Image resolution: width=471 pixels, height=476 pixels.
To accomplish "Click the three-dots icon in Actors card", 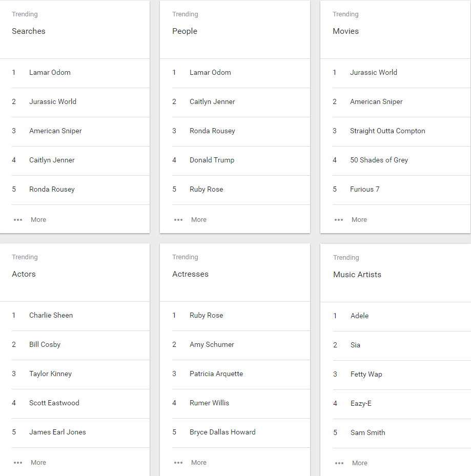I will coord(18,463).
